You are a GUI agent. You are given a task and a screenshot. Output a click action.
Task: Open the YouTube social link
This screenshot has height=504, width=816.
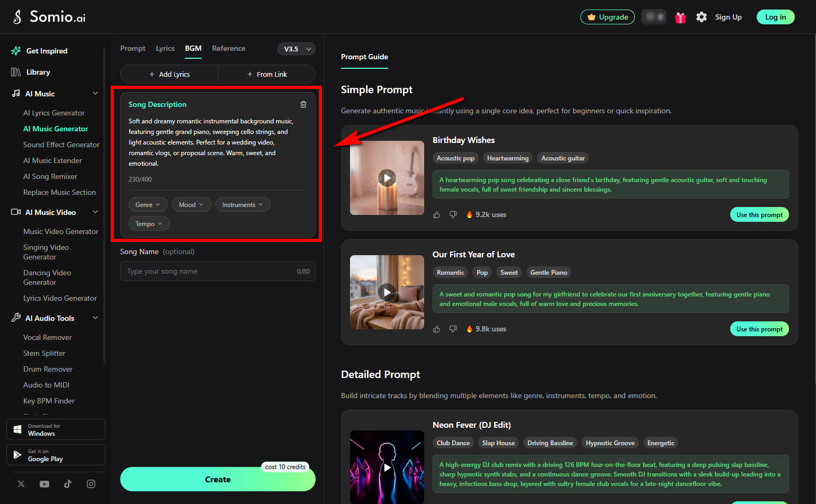point(44,484)
